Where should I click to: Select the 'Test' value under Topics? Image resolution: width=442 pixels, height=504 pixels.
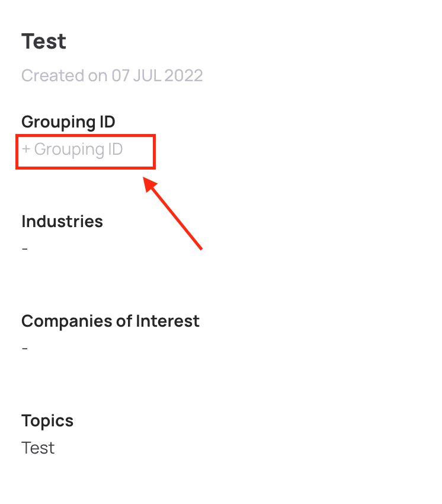(x=38, y=448)
